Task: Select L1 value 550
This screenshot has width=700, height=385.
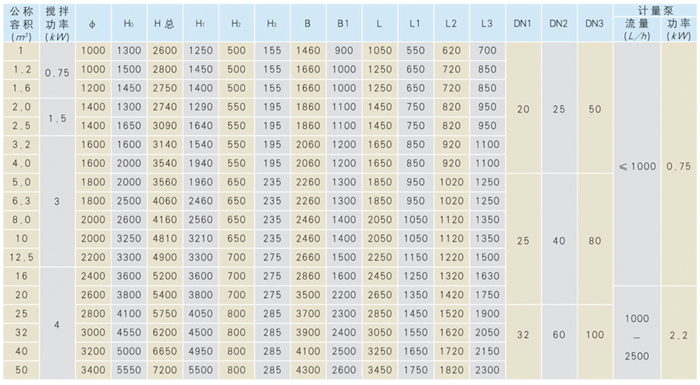Action: pos(415,50)
